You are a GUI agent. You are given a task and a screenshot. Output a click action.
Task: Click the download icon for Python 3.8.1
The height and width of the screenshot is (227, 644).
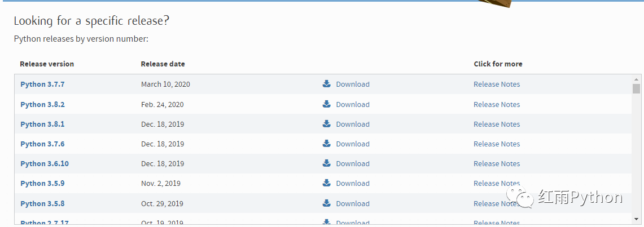(x=327, y=124)
